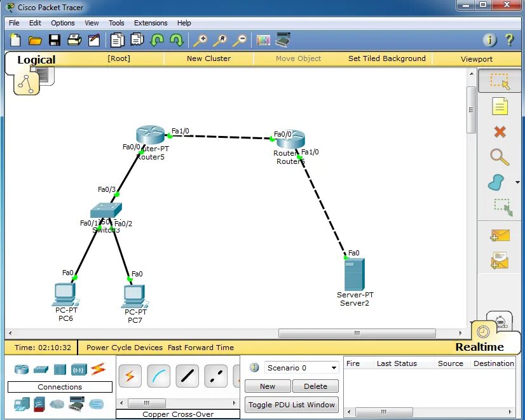
Task: Click the New file icon
Action: tap(15, 40)
